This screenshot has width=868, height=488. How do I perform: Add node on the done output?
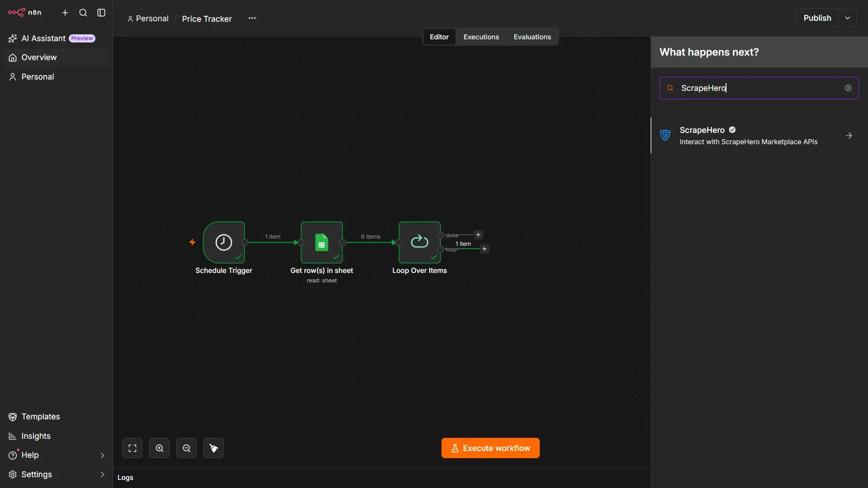click(x=478, y=235)
